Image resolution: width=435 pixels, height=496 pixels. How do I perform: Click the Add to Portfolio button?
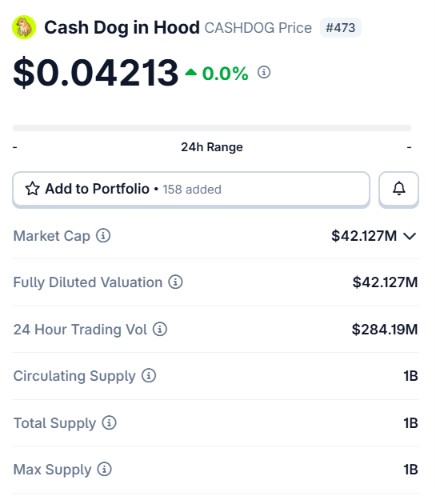click(x=191, y=189)
